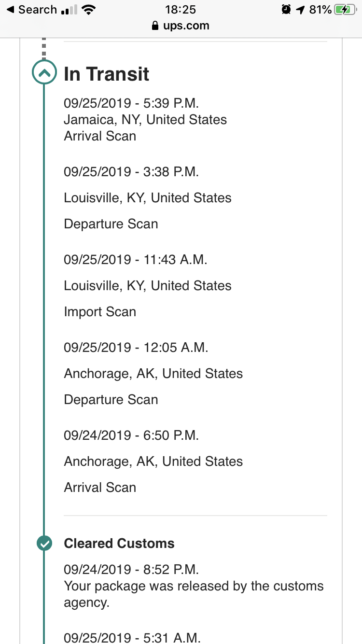Tap the back arrow to Search

click(10, 10)
